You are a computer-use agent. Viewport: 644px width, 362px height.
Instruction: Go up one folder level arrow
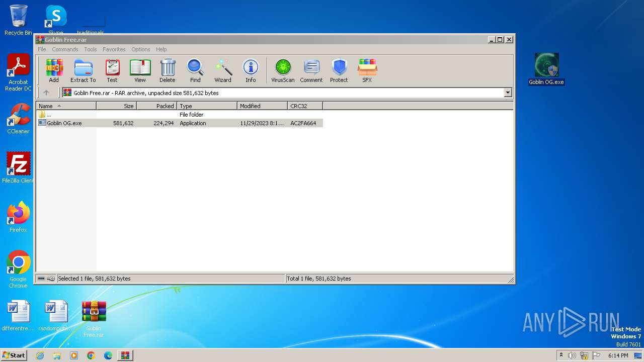point(46,93)
